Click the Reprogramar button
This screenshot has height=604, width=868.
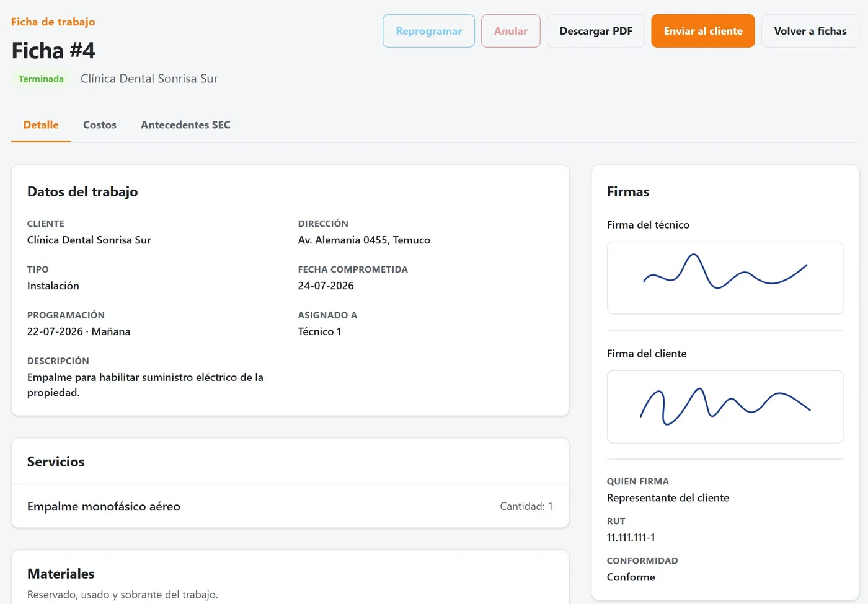(428, 31)
